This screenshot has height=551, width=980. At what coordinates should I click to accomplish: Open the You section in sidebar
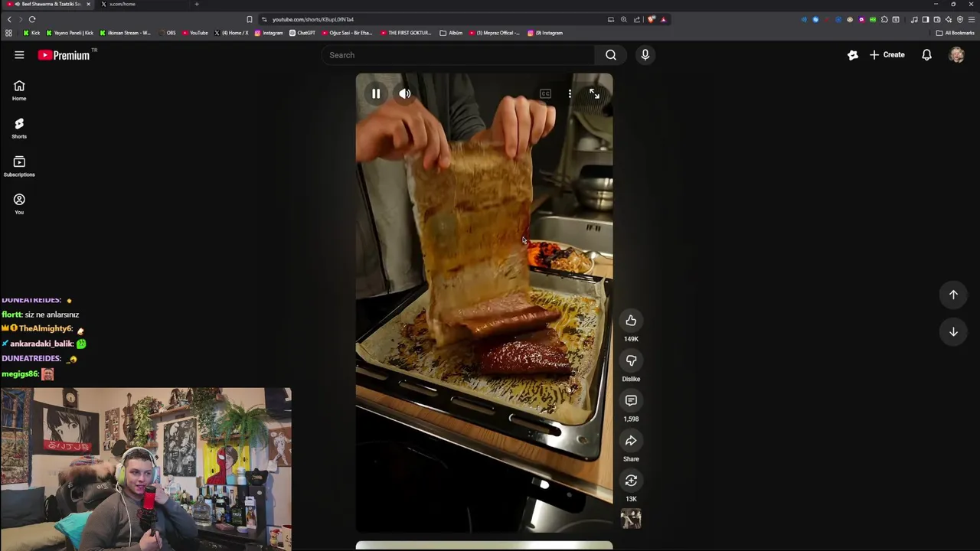[x=19, y=204]
